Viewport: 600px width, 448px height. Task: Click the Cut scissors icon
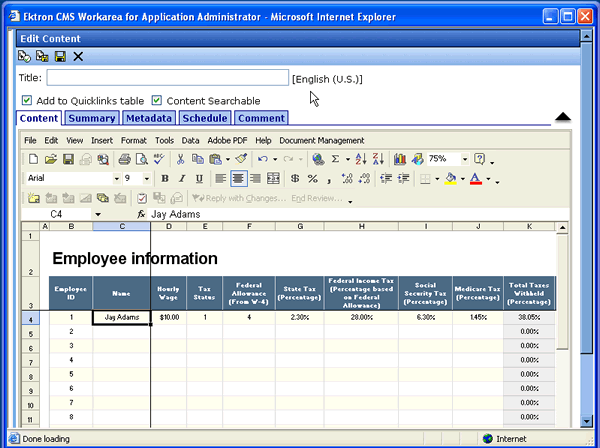(180, 159)
